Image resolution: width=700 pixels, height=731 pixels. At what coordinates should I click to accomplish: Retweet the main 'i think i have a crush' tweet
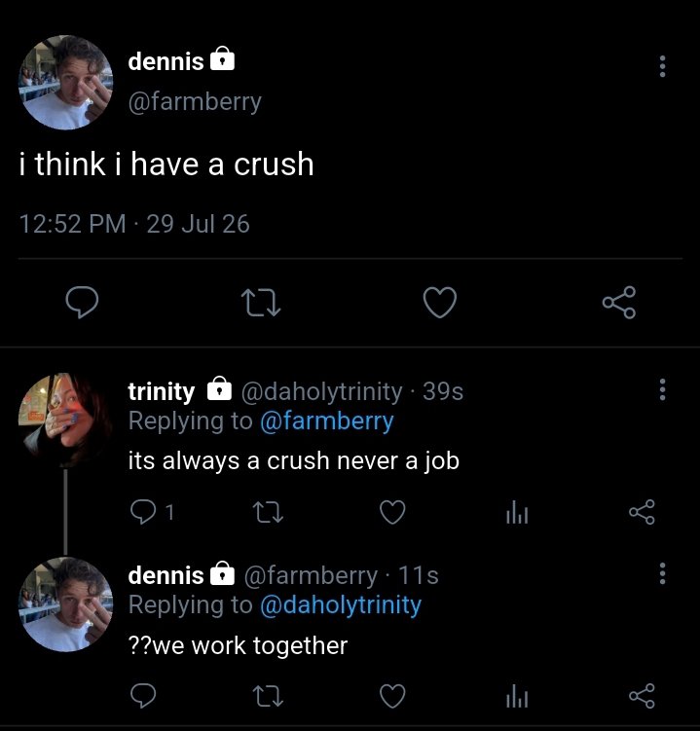pyautogui.click(x=261, y=303)
